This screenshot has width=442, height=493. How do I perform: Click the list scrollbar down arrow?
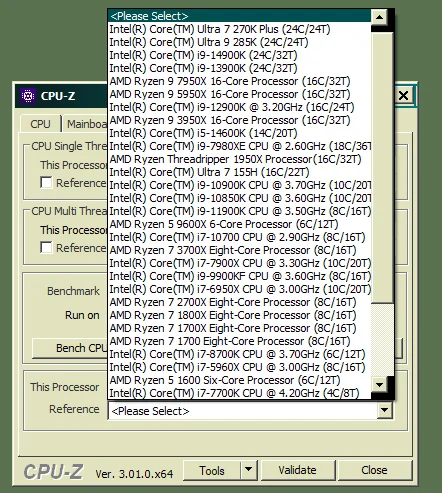point(379,385)
